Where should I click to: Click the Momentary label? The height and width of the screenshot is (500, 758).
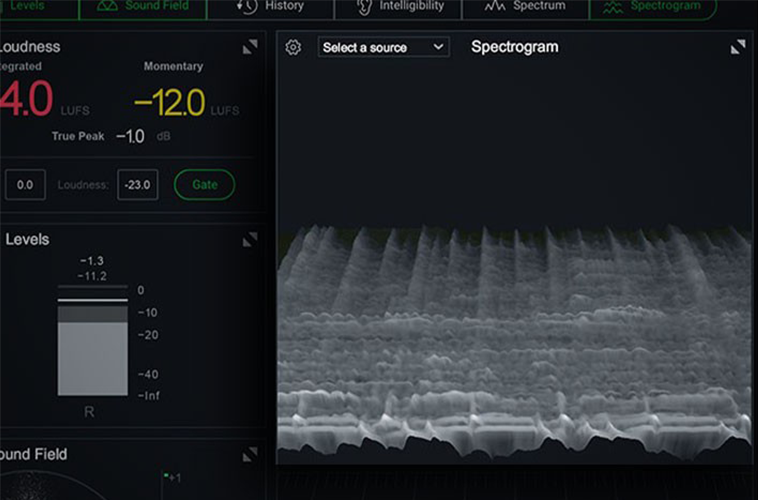(173, 67)
